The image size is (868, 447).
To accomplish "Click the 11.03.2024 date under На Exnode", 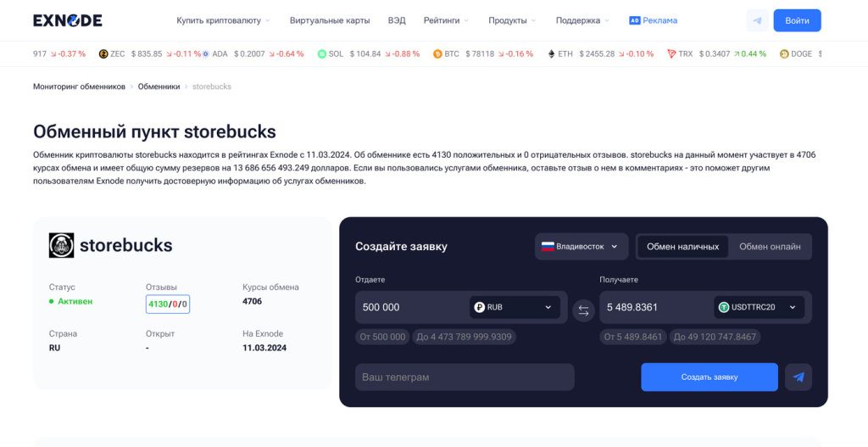I will [264, 348].
